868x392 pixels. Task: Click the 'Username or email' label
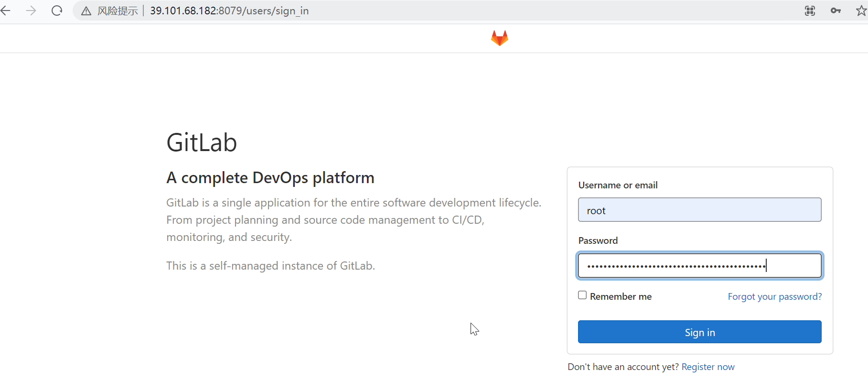click(x=618, y=185)
